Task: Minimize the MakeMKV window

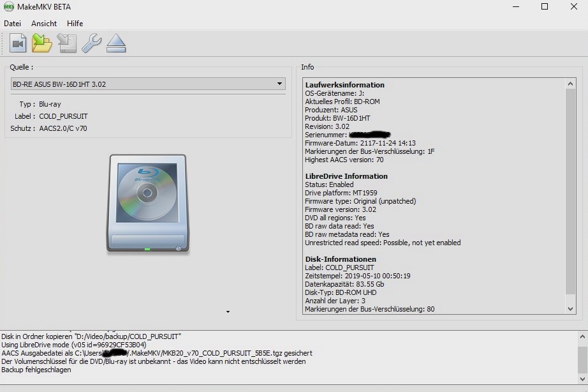Action: point(516,7)
